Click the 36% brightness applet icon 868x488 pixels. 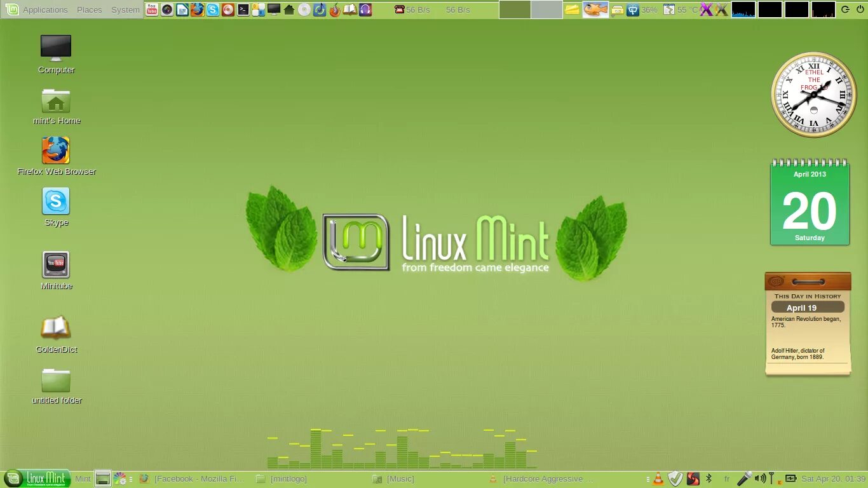[x=633, y=10]
